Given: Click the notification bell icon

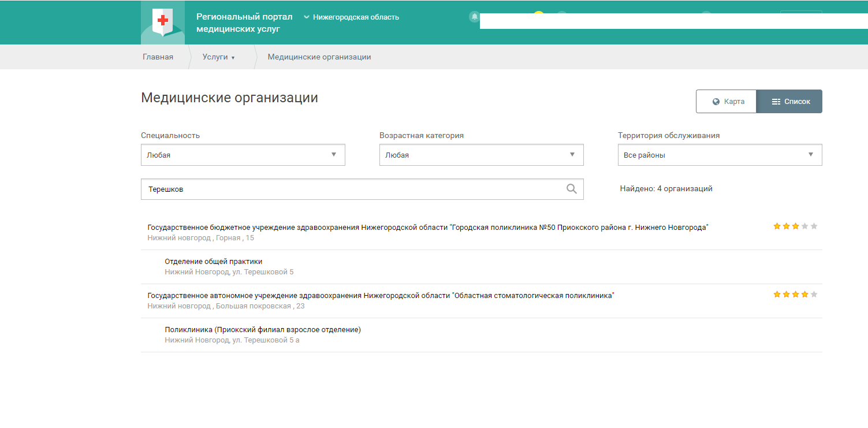Looking at the screenshot, I should tap(474, 17).
